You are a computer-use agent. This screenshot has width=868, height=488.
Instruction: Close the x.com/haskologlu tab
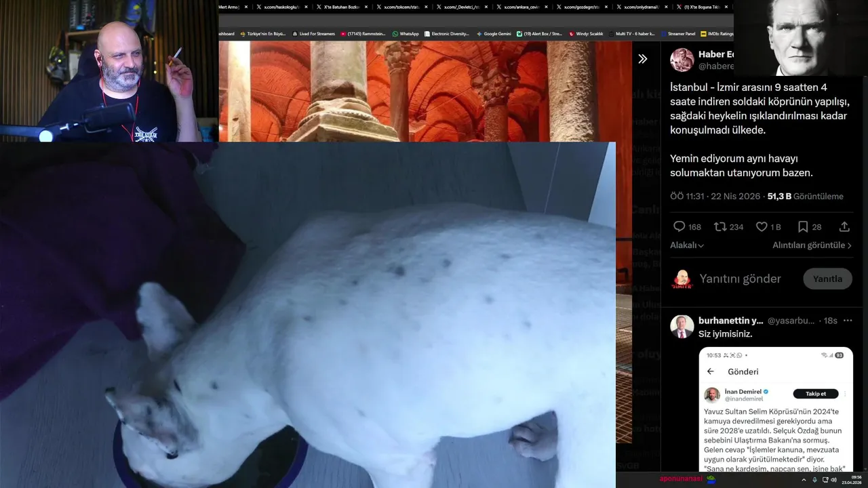pos(306,7)
